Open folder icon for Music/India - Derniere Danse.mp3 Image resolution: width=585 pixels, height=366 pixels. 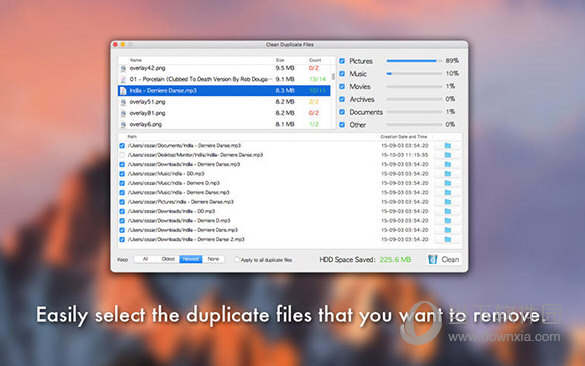pos(448,193)
